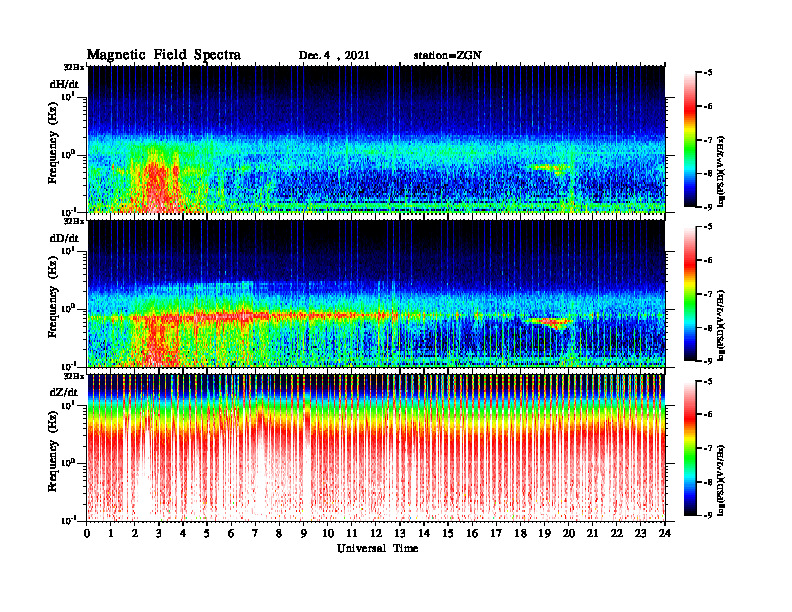Click the "station=ZGN" label

[448, 55]
